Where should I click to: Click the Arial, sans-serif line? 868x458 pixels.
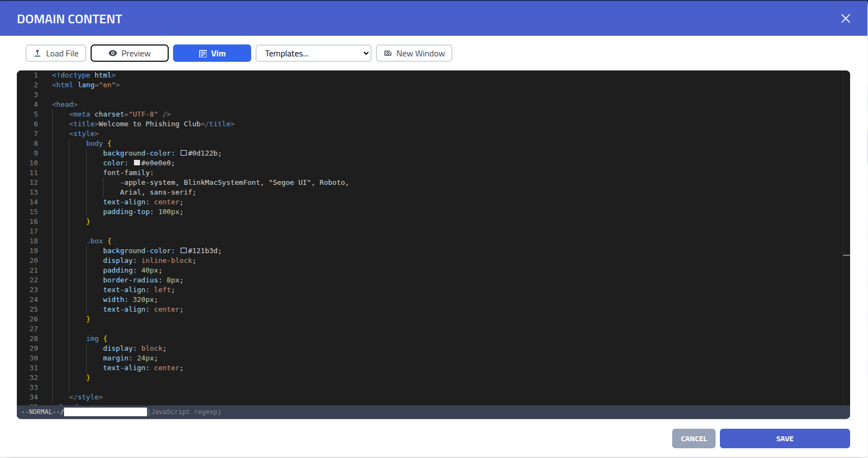(x=158, y=192)
